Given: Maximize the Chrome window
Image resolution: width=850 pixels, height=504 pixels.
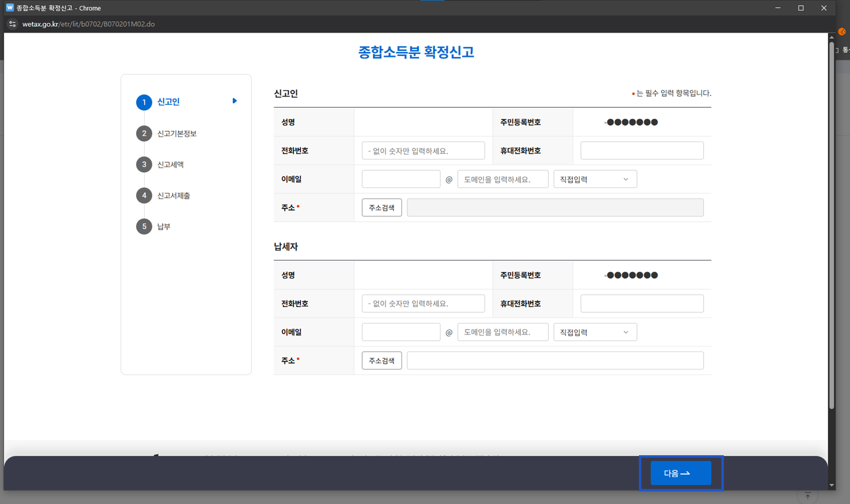Looking at the screenshot, I should pos(801,8).
